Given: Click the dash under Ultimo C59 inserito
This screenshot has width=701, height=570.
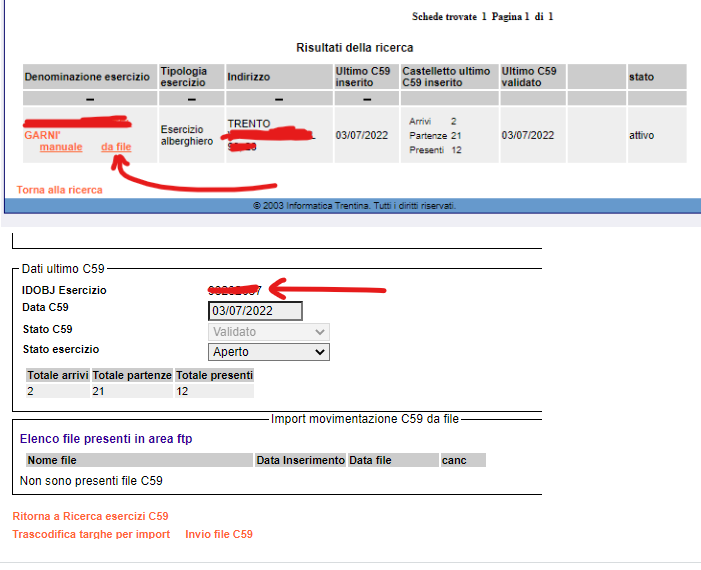Looking at the screenshot, I should (x=365, y=99).
